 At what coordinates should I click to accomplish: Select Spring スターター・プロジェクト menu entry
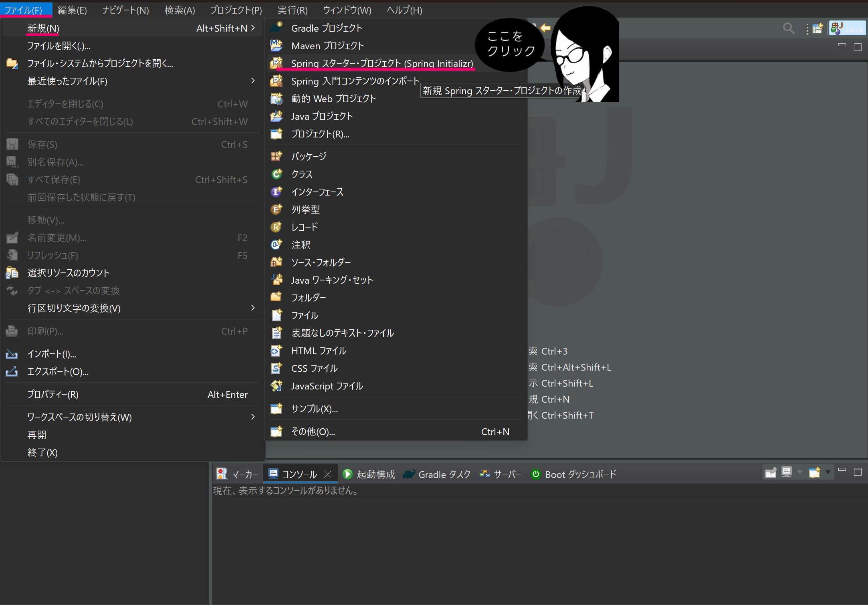click(382, 63)
